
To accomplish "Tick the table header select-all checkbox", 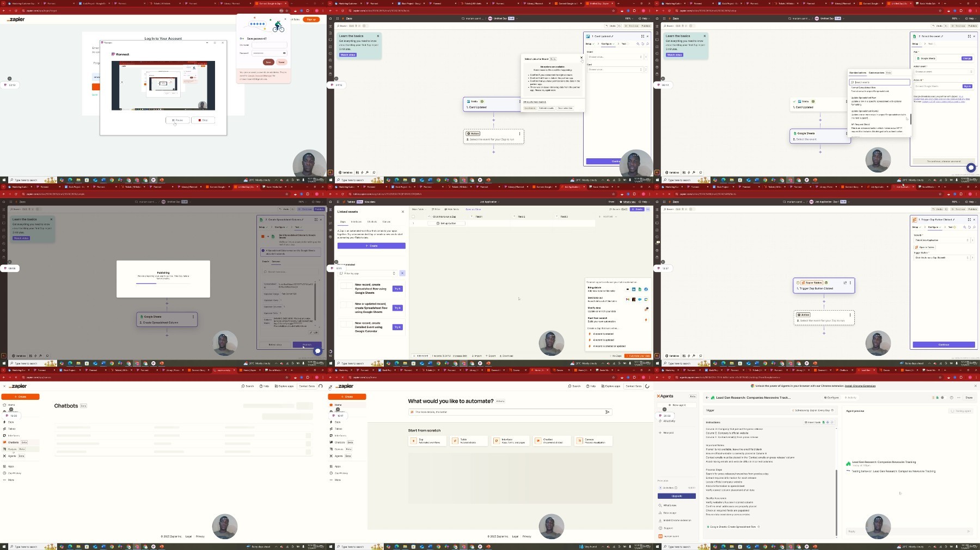I will click(x=413, y=217).
